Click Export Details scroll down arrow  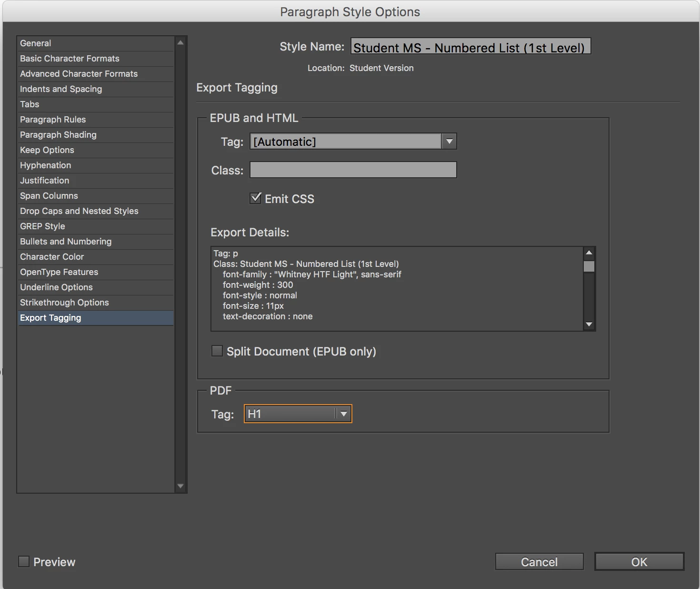coord(589,325)
